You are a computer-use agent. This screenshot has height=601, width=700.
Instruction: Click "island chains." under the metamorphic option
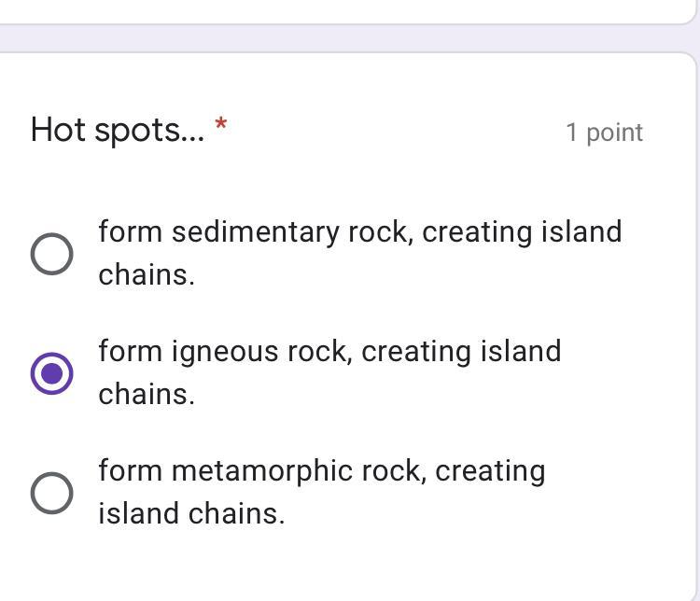[x=191, y=513]
